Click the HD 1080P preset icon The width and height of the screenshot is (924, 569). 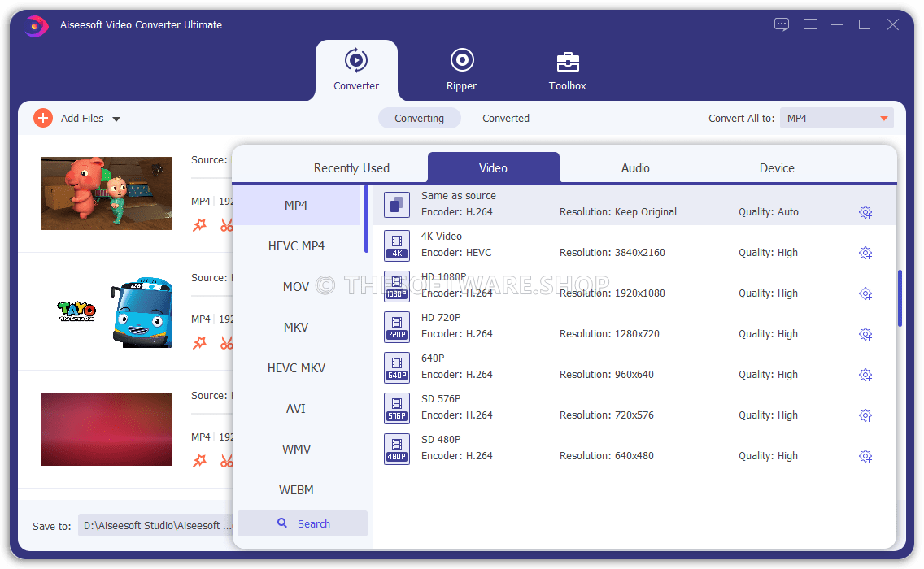pyautogui.click(x=397, y=285)
